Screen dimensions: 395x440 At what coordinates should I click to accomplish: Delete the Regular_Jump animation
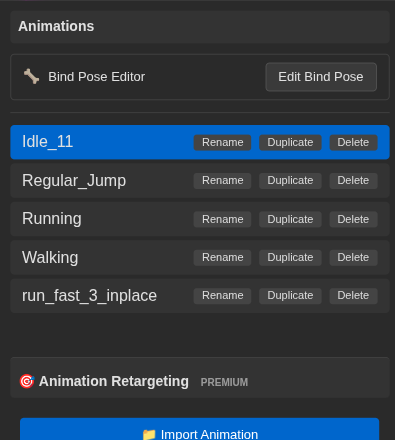click(x=353, y=181)
